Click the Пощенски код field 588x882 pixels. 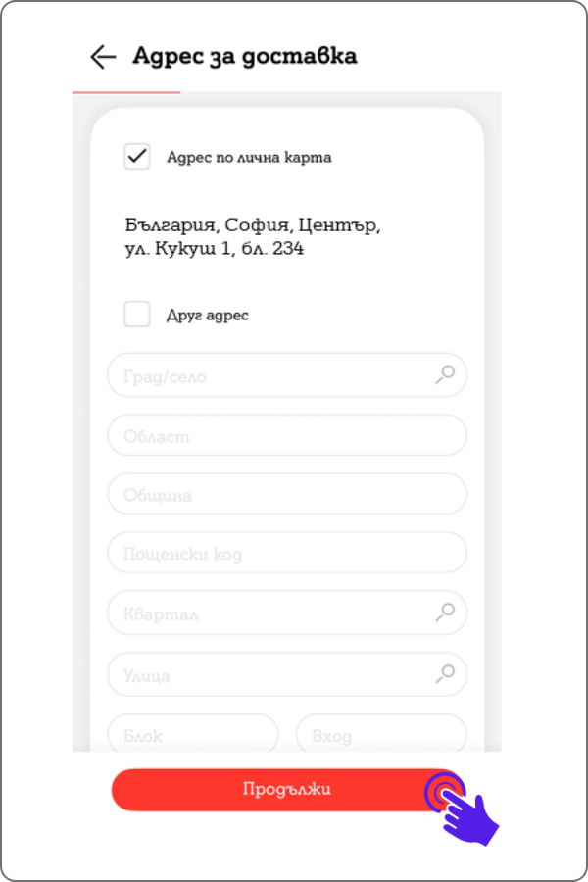pos(286,554)
